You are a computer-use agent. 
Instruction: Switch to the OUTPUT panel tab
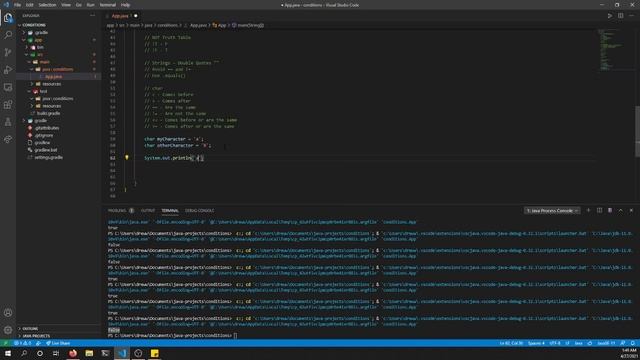click(148, 211)
